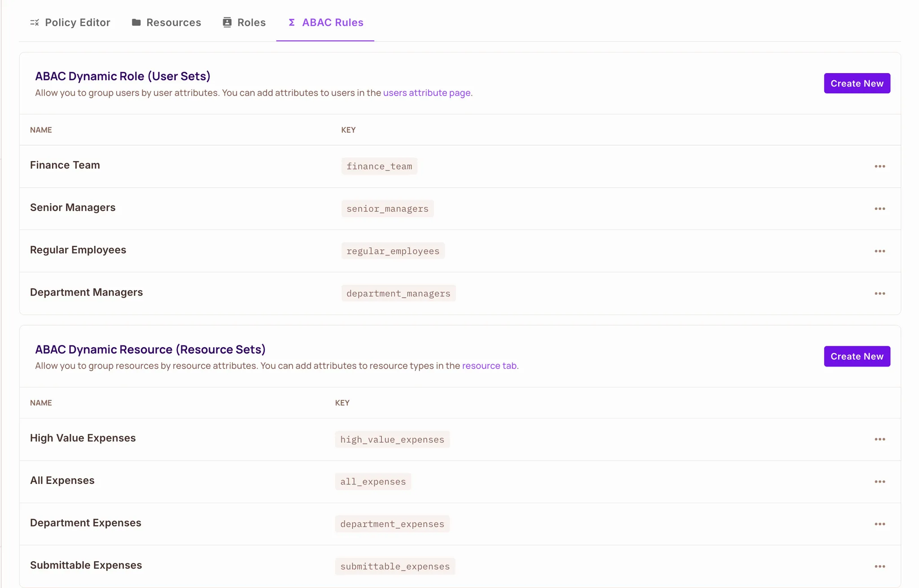Click the All Expenses ellipsis icon

coord(880,482)
